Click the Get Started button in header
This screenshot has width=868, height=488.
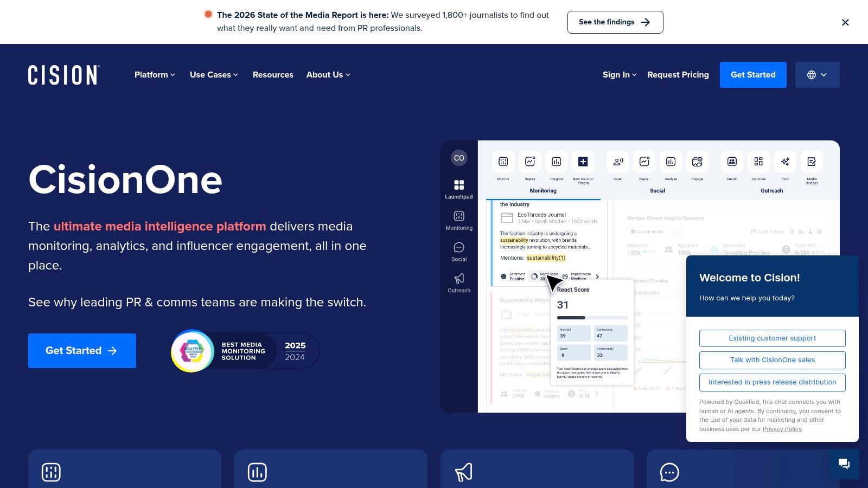click(753, 75)
